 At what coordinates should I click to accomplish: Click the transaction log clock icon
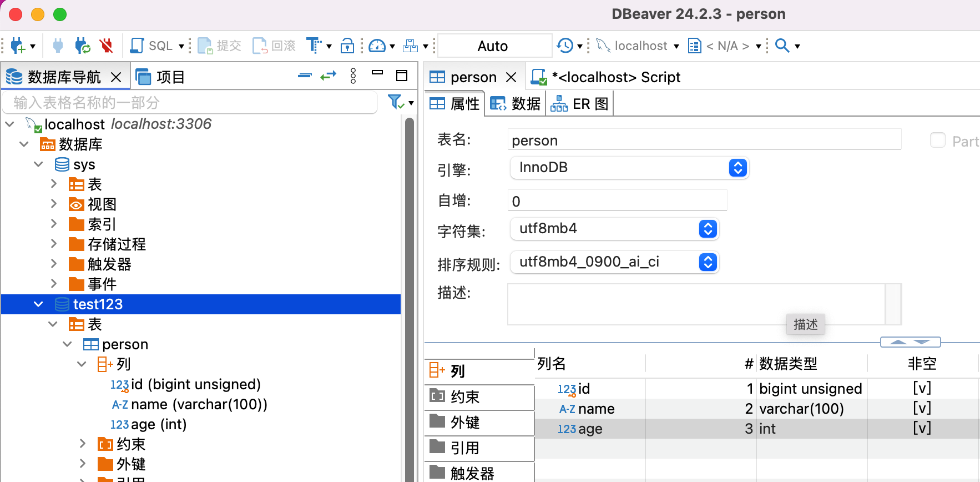click(565, 46)
